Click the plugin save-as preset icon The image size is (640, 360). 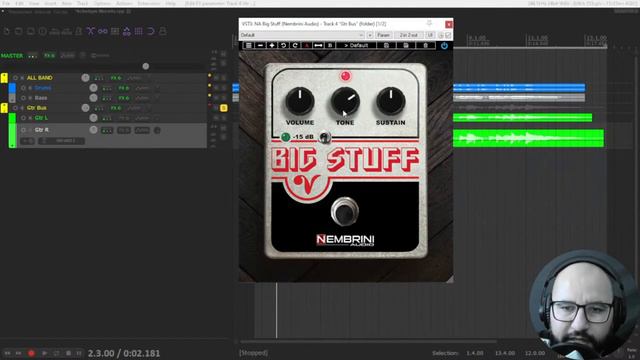pyautogui.click(x=406, y=45)
